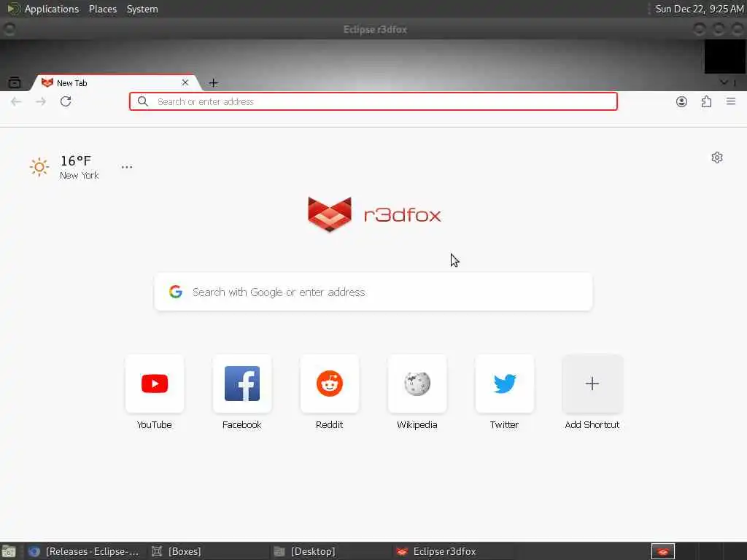The height and width of the screenshot is (560, 747).
Task: Open the Applications menu
Action: point(52,9)
